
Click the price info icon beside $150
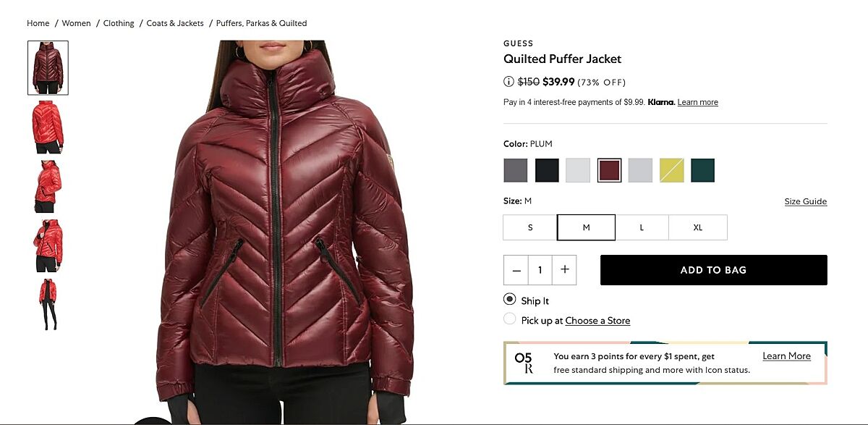(509, 82)
